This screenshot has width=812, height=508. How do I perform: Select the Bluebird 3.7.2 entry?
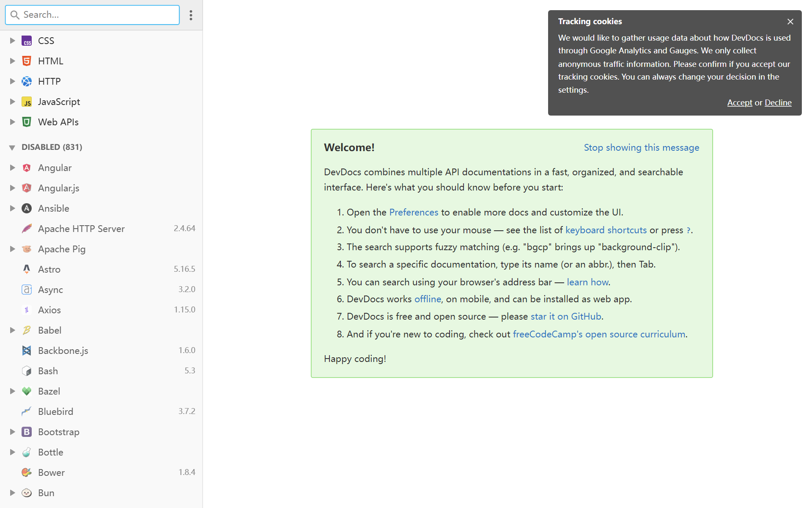pyautogui.click(x=101, y=411)
